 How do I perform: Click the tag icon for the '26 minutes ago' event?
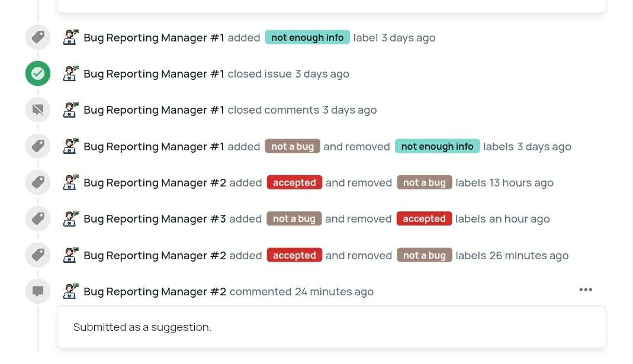pyautogui.click(x=38, y=255)
